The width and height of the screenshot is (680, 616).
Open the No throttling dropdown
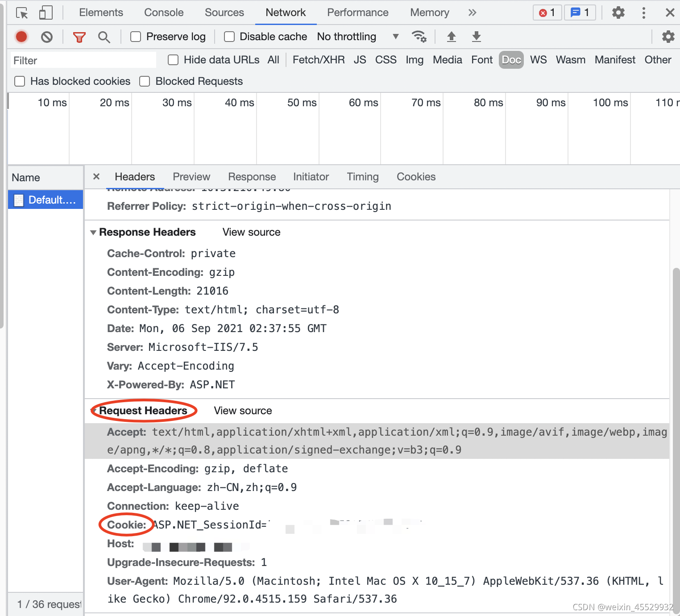coord(358,37)
